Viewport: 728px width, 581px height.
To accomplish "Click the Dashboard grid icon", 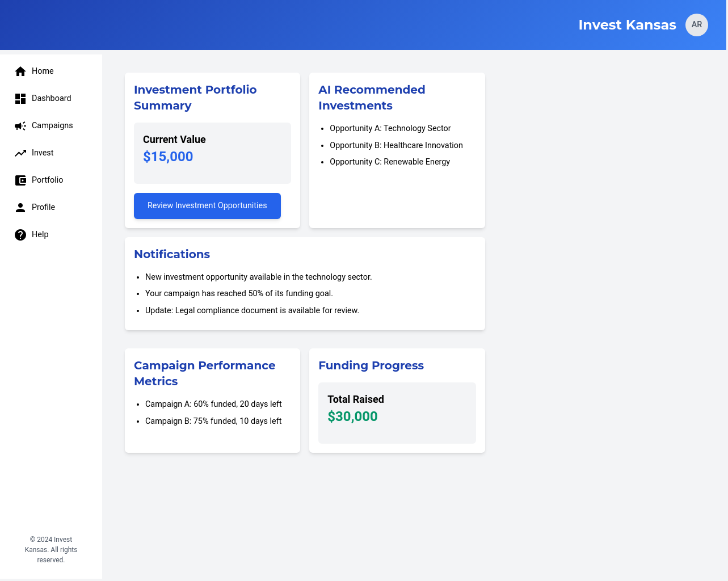I will tap(20, 99).
